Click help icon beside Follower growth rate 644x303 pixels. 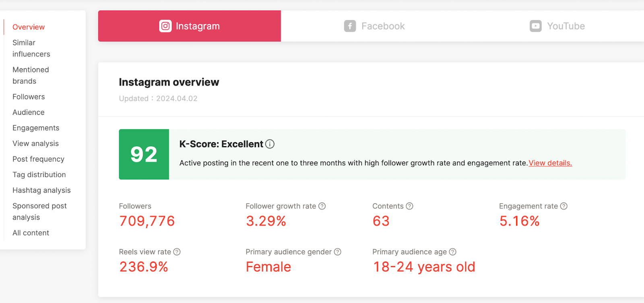click(322, 206)
